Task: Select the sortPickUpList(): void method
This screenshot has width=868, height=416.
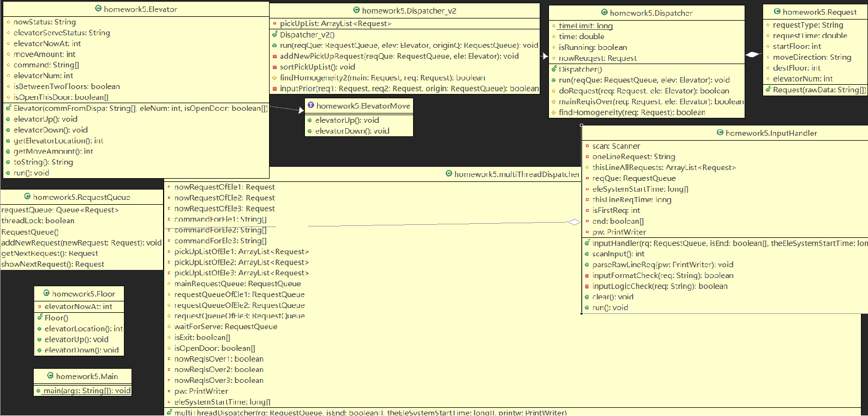Action: point(317,67)
